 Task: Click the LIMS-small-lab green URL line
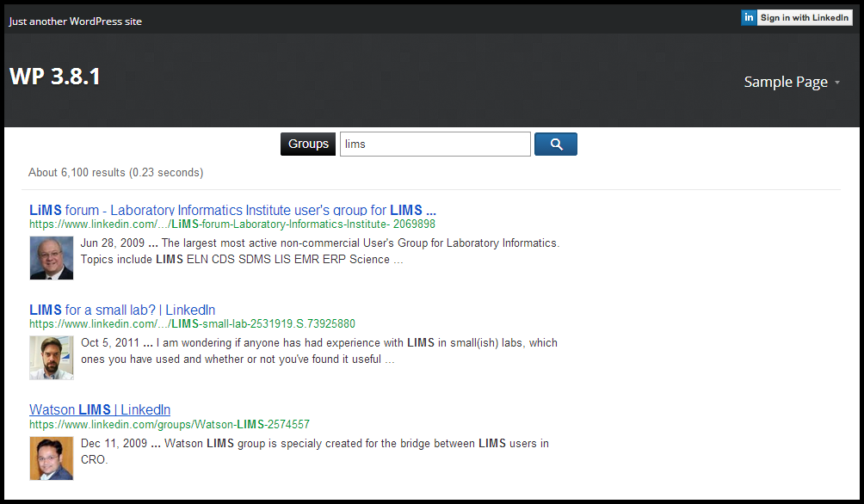192,324
